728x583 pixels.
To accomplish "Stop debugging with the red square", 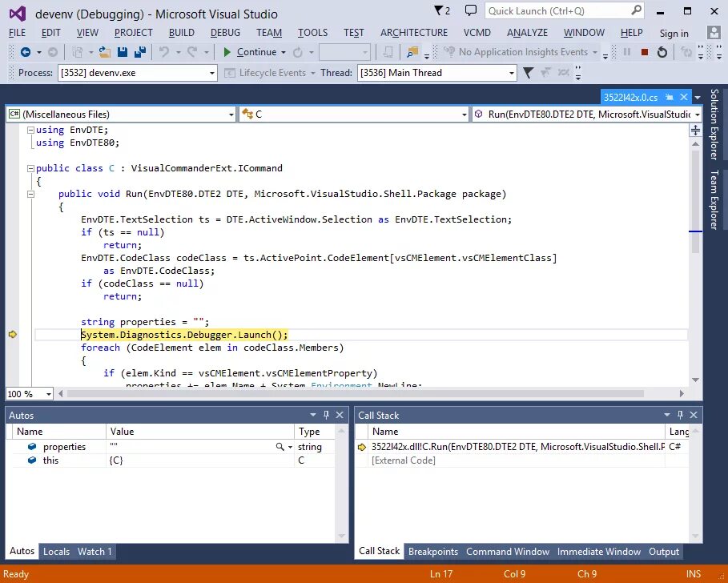I will 645,52.
